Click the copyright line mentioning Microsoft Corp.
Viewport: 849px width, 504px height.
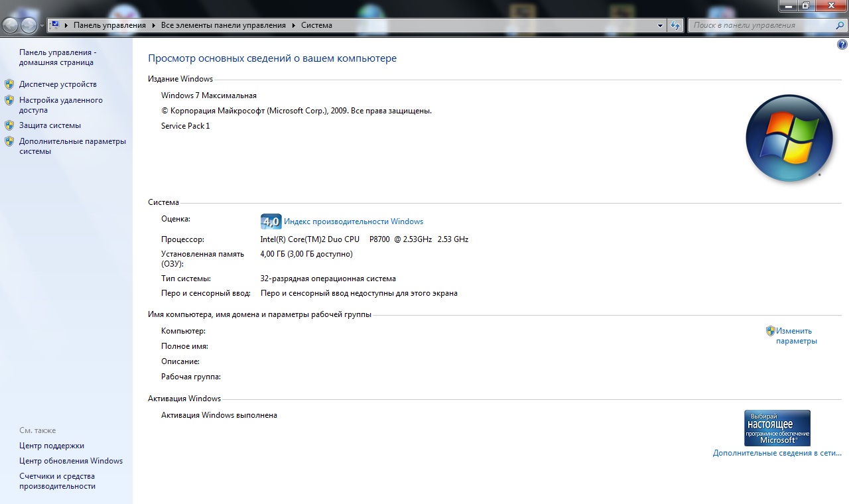tap(296, 111)
